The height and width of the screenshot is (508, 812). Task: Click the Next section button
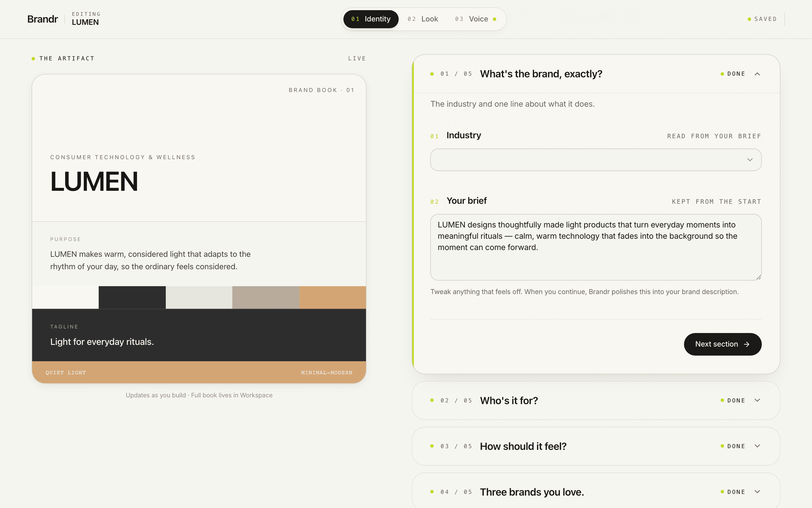(722, 344)
